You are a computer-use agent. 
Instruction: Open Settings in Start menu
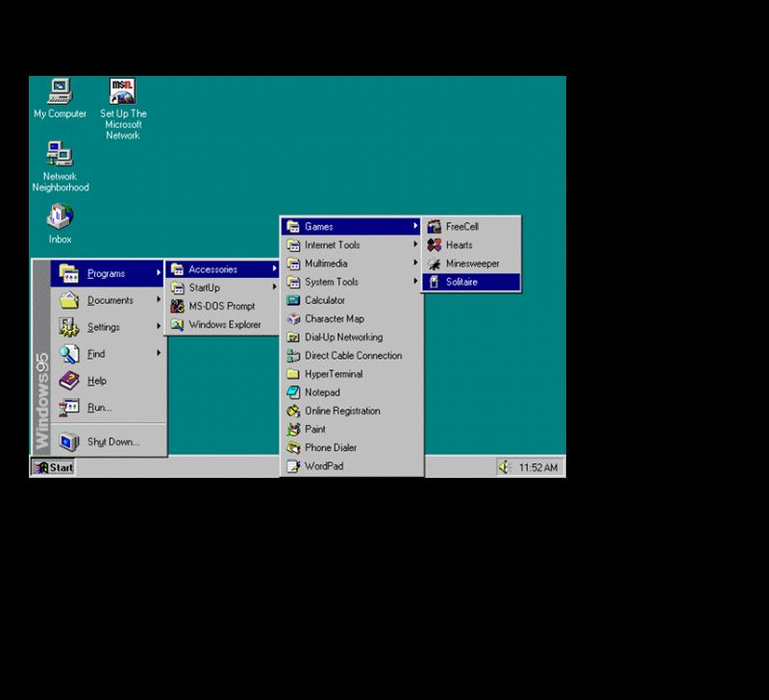tap(108, 327)
